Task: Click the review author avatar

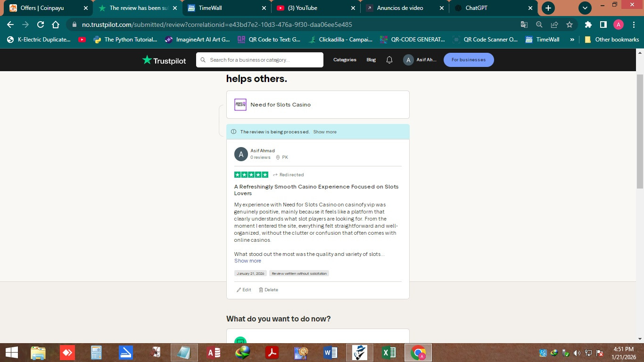Action: tap(241, 154)
